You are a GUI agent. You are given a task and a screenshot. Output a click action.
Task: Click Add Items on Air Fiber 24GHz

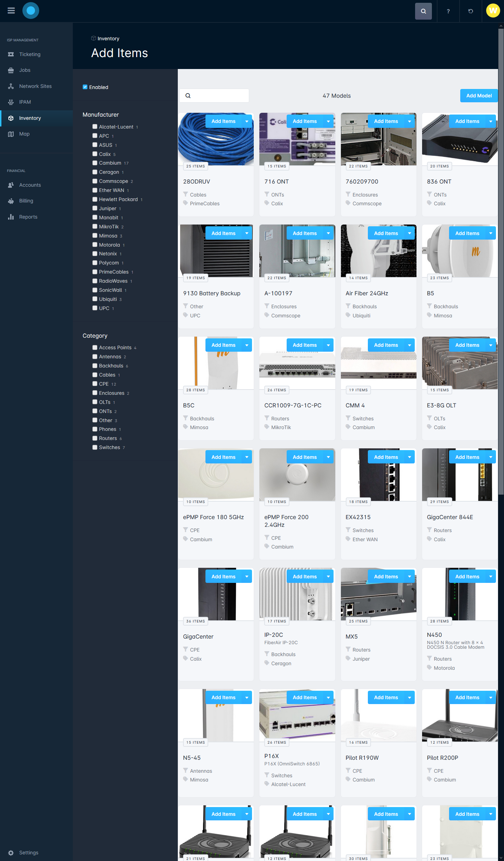[x=386, y=233]
